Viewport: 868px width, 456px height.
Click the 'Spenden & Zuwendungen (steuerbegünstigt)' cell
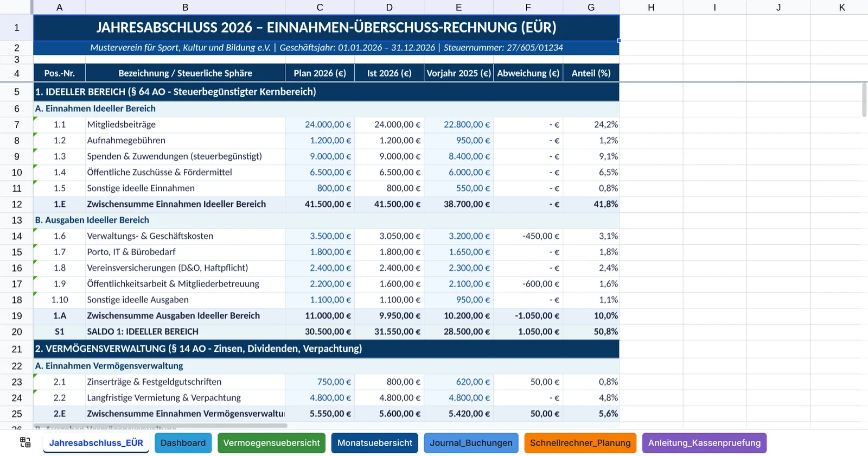point(185,156)
